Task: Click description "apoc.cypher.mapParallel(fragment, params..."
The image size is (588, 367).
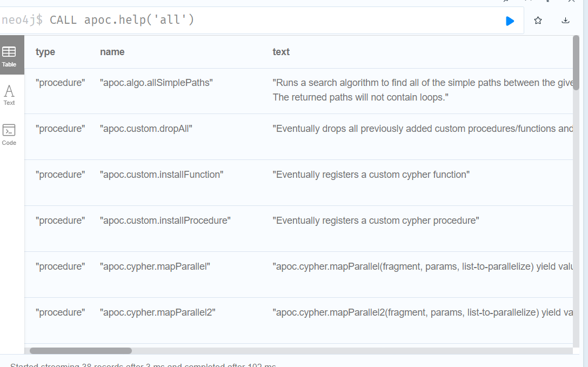Action: point(423,266)
